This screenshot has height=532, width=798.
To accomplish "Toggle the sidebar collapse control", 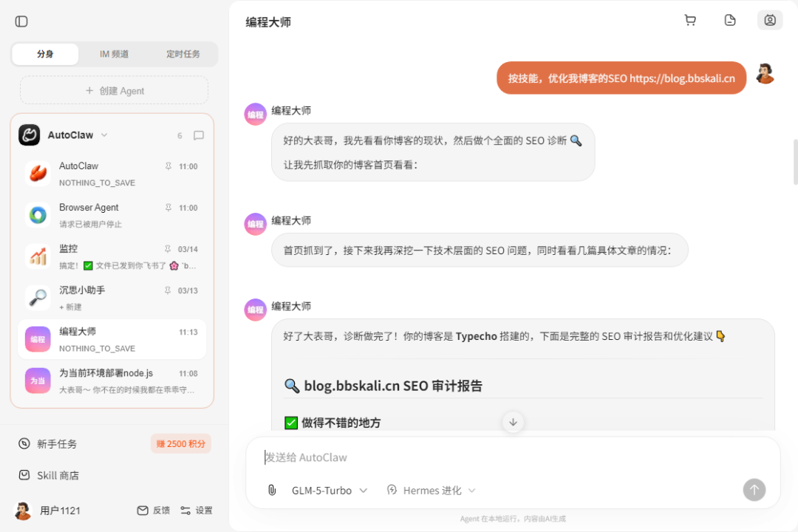I will pyautogui.click(x=21, y=21).
